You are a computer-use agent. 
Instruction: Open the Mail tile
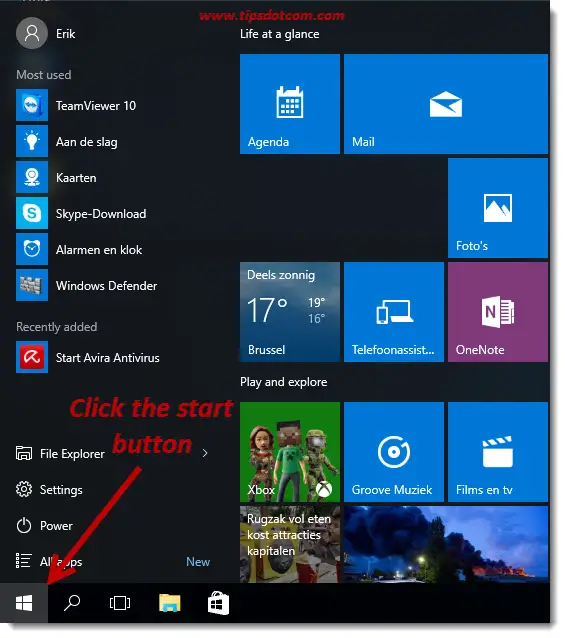click(x=446, y=104)
